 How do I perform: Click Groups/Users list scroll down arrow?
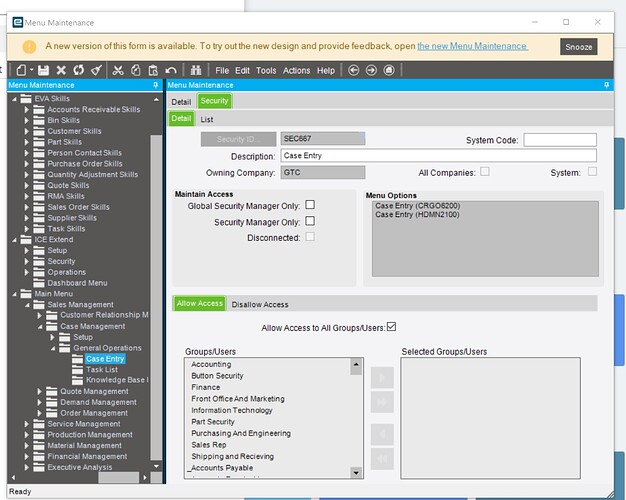[x=356, y=473]
